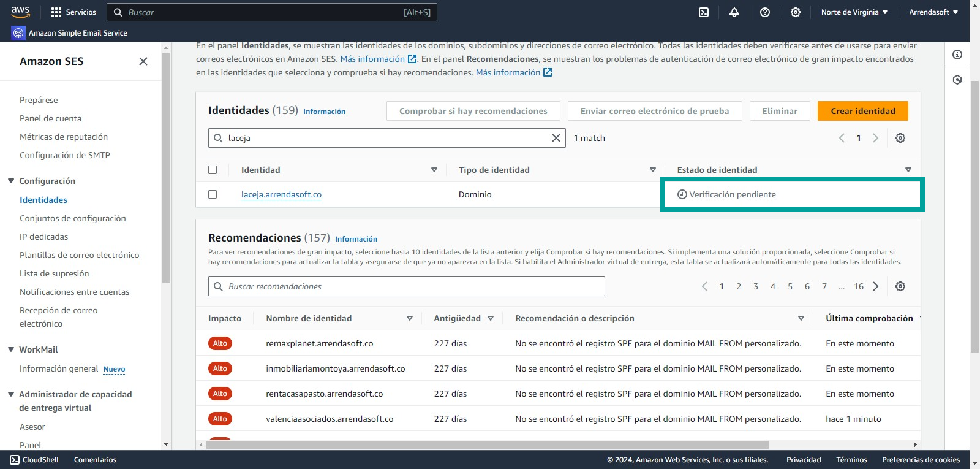Open the Servicios grid menu
This screenshot has width=980, height=469.
(x=73, y=12)
